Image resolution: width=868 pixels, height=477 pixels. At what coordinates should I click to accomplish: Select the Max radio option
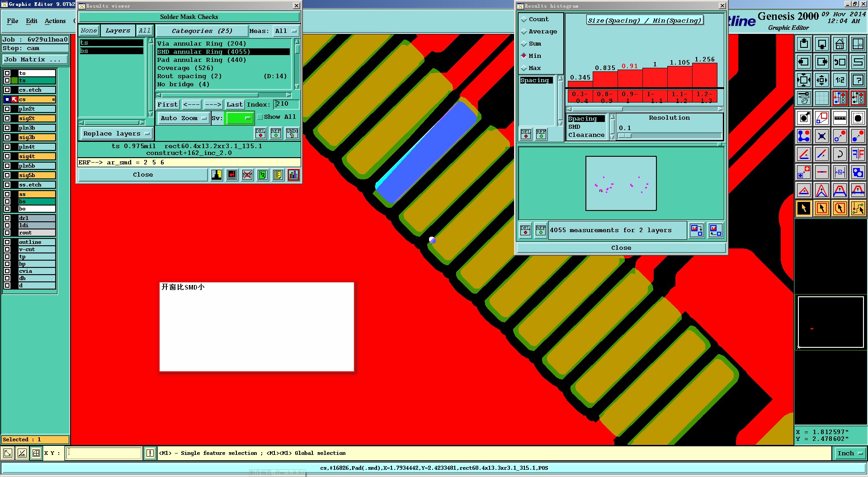pyautogui.click(x=524, y=68)
